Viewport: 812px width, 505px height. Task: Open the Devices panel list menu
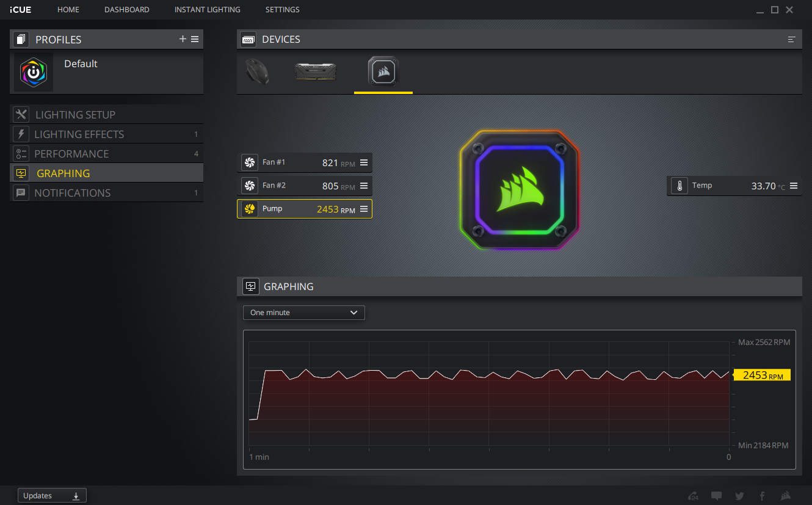click(792, 39)
